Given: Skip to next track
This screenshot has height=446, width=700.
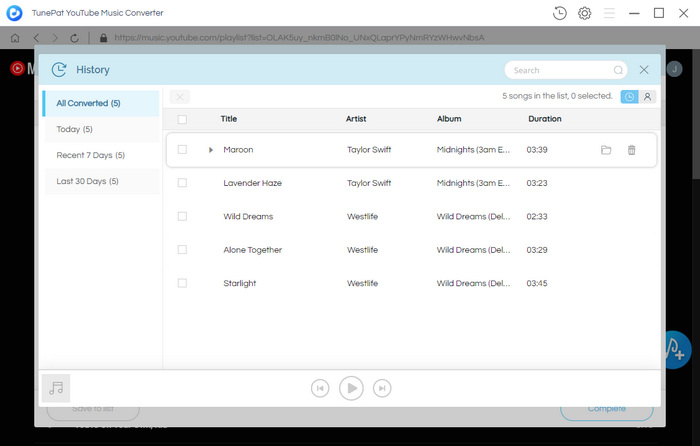Looking at the screenshot, I should coord(382,388).
